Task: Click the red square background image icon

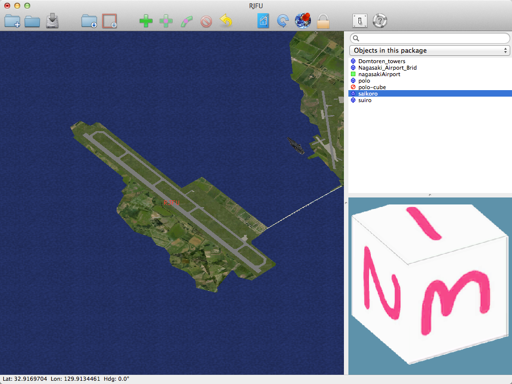Action: (x=110, y=21)
